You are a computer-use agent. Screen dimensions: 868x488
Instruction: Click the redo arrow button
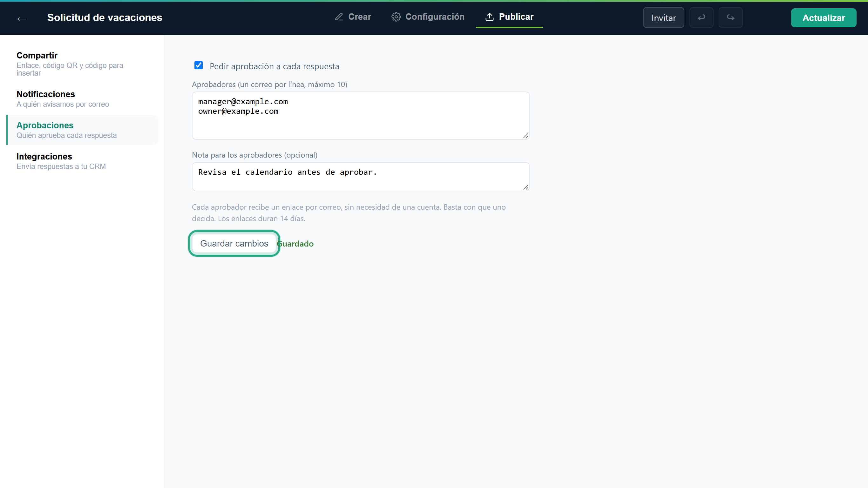pyautogui.click(x=730, y=17)
